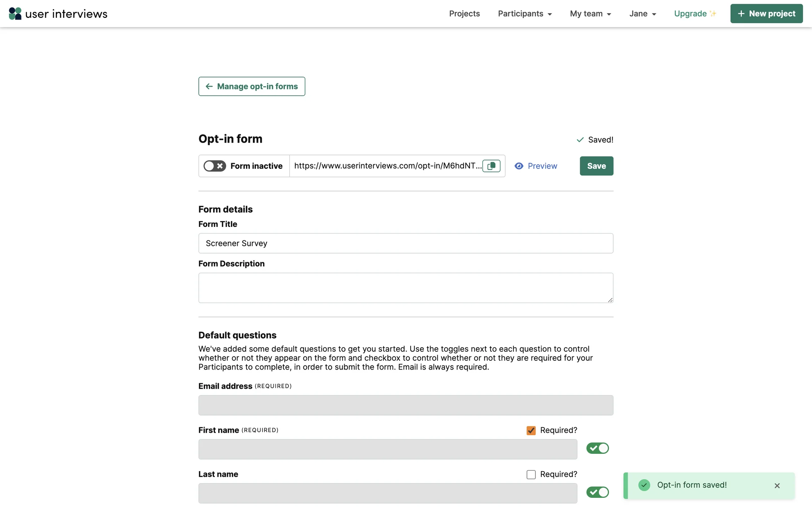Screen dimensions: 812x508
Task: Toggle the Form inactive switch
Action: click(215, 166)
